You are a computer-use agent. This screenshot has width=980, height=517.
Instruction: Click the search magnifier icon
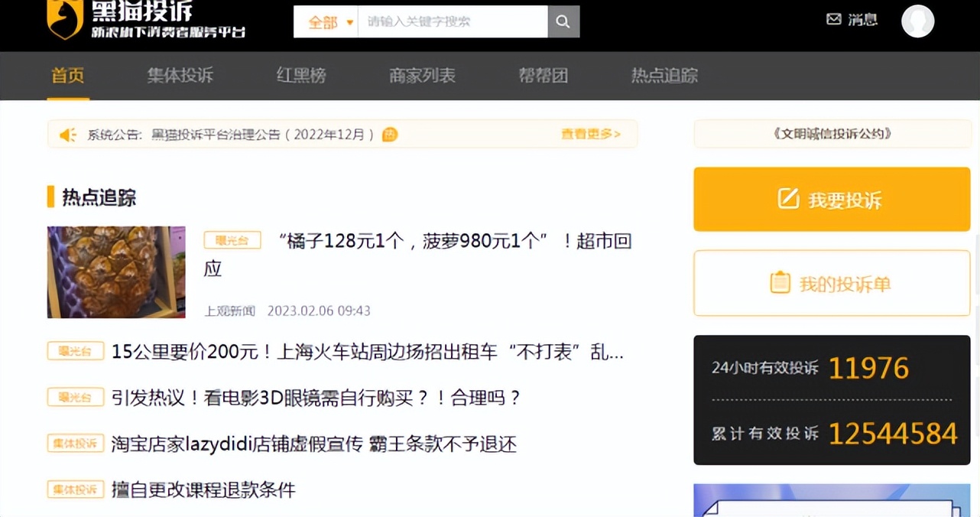pyautogui.click(x=563, y=21)
